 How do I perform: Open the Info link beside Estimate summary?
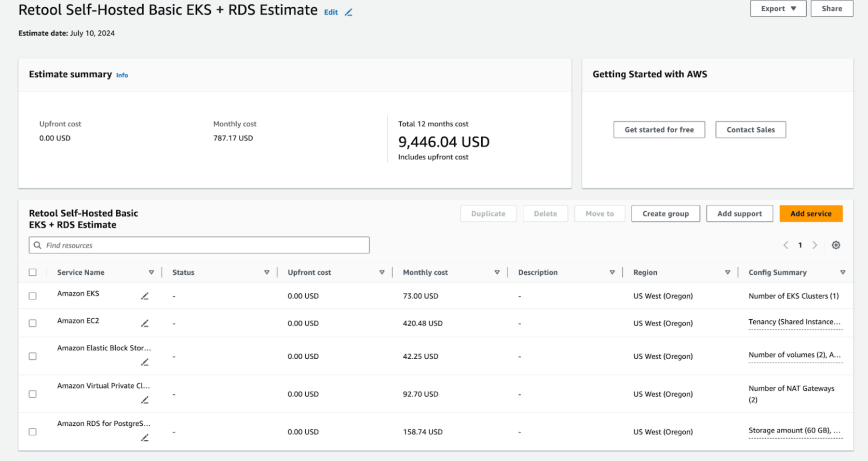point(122,75)
